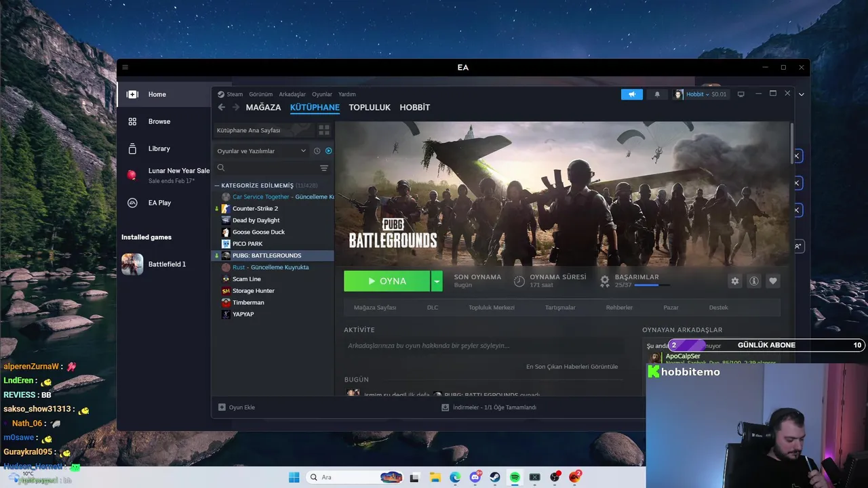Open the Pazar tab

pos(671,307)
